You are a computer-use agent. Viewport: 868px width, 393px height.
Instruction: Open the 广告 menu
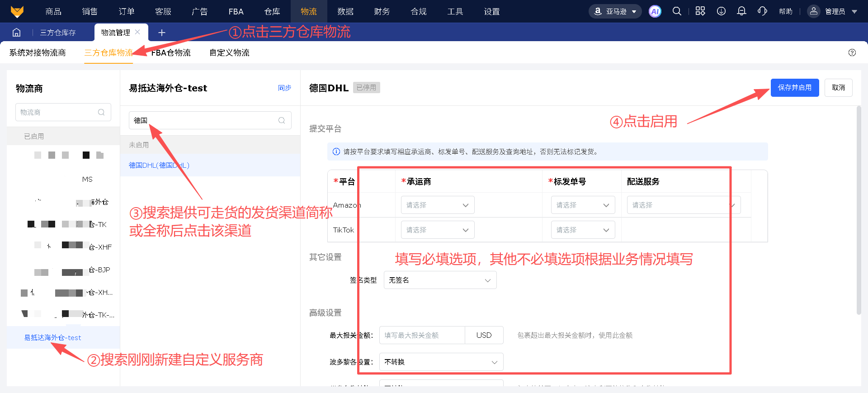click(x=199, y=11)
